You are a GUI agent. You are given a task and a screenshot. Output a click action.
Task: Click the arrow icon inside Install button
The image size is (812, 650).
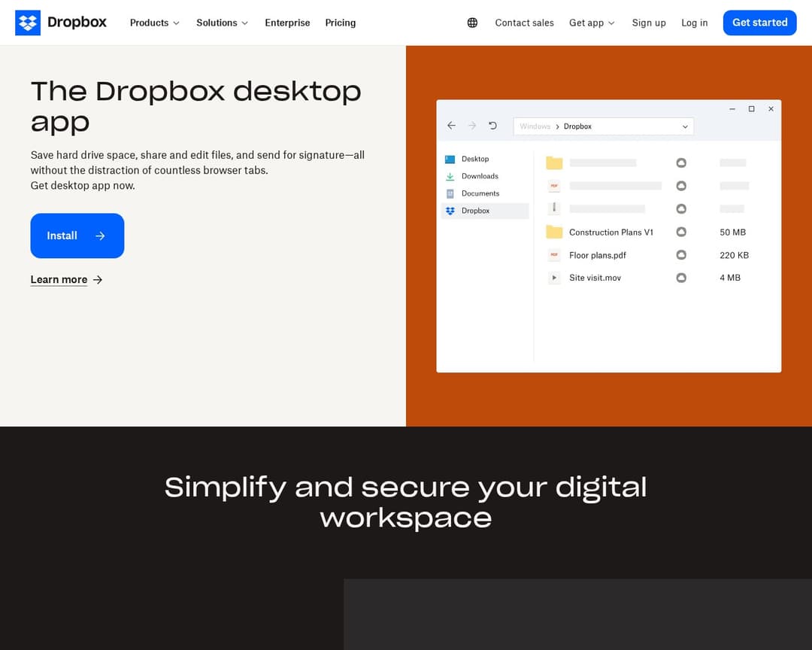pos(100,235)
